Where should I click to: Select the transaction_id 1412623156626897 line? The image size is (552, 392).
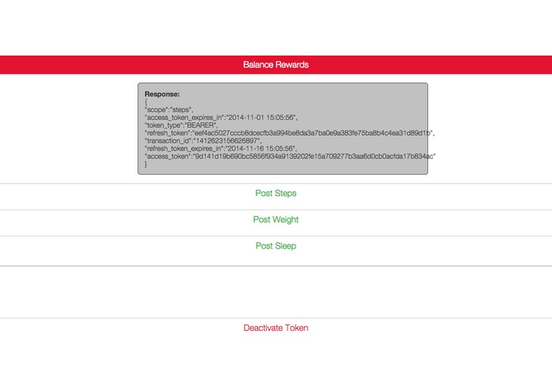[203, 140]
